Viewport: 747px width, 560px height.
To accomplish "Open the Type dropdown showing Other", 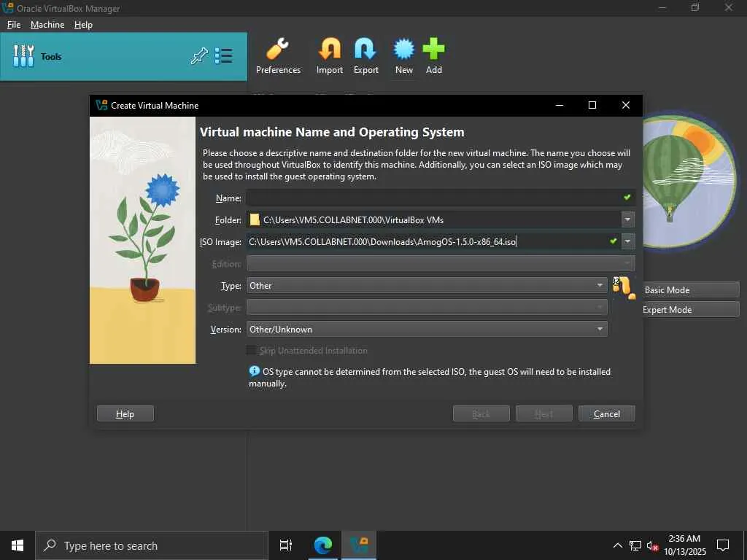I will [x=427, y=285].
